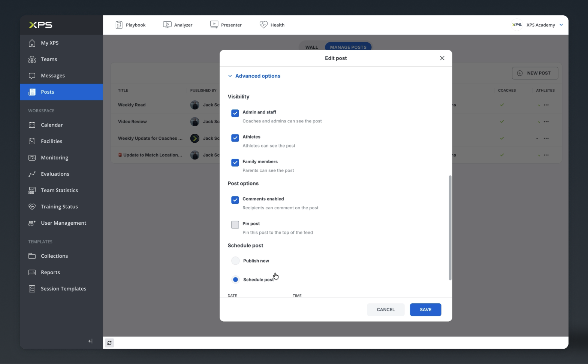588x364 pixels.
Task: Enable the Pin post checkbox
Action: click(x=235, y=225)
